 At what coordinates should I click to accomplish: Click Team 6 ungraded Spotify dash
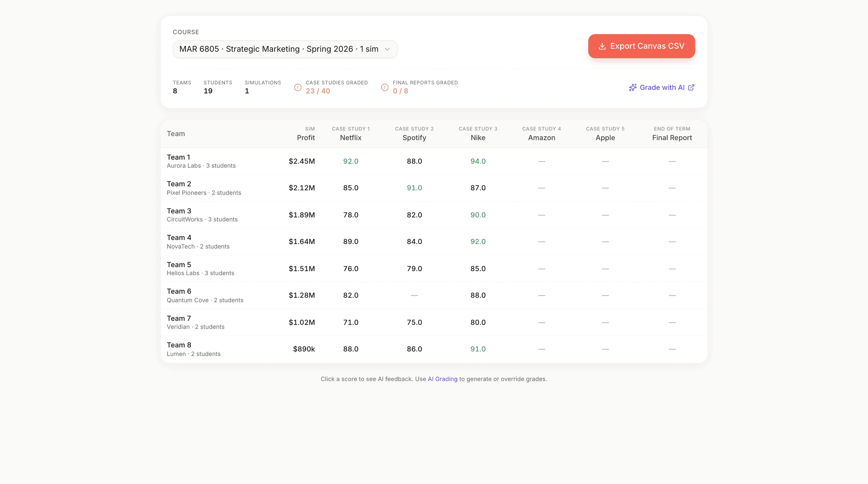coord(414,295)
